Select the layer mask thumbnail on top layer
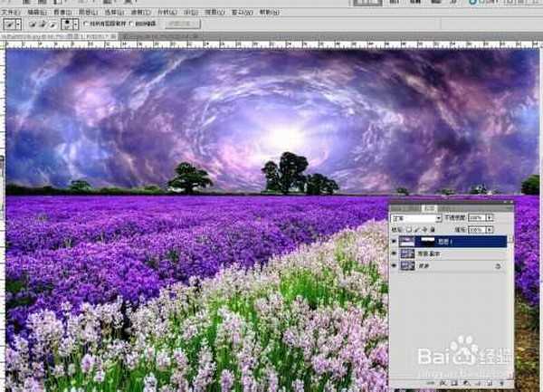The image size is (543, 392). click(430, 242)
